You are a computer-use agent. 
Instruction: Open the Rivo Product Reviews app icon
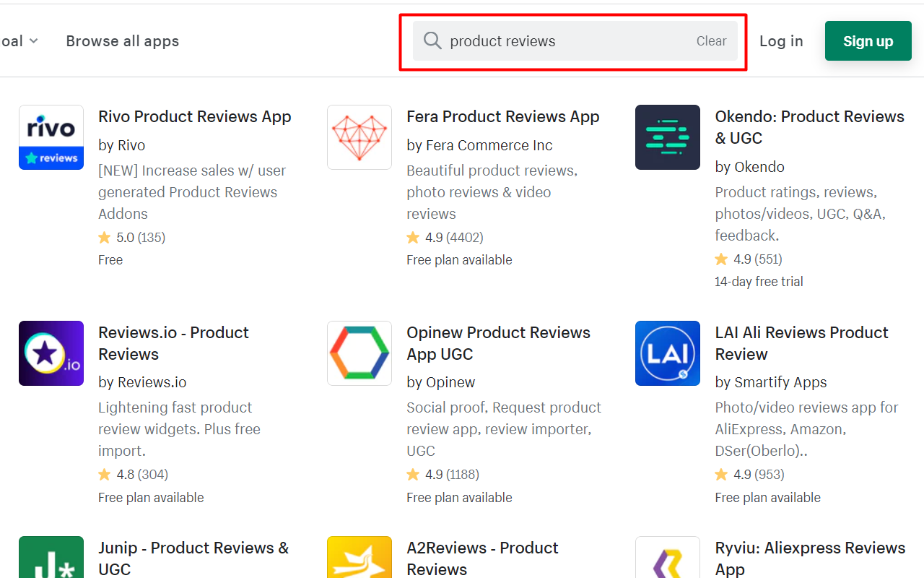tap(51, 137)
